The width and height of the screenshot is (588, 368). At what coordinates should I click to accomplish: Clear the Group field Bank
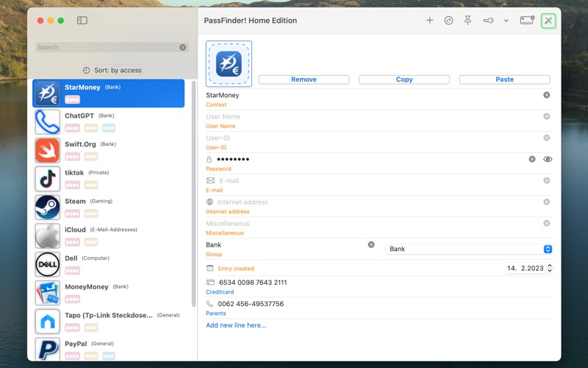[371, 244]
